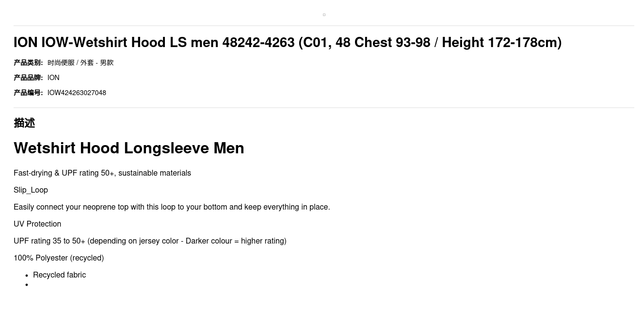Image resolution: width=644 pixels, height=311 pixels.
Task: Click the 产品类别 label
Action: (28, 63)
